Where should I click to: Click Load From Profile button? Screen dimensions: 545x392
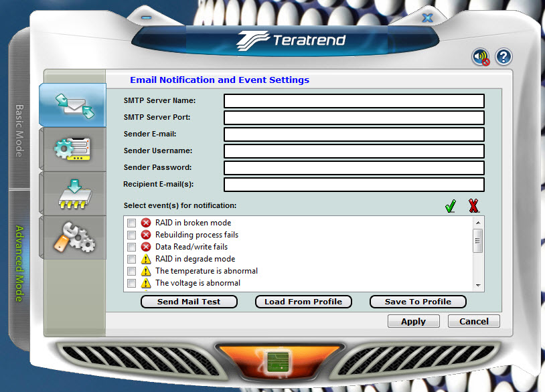click(303, 302)
